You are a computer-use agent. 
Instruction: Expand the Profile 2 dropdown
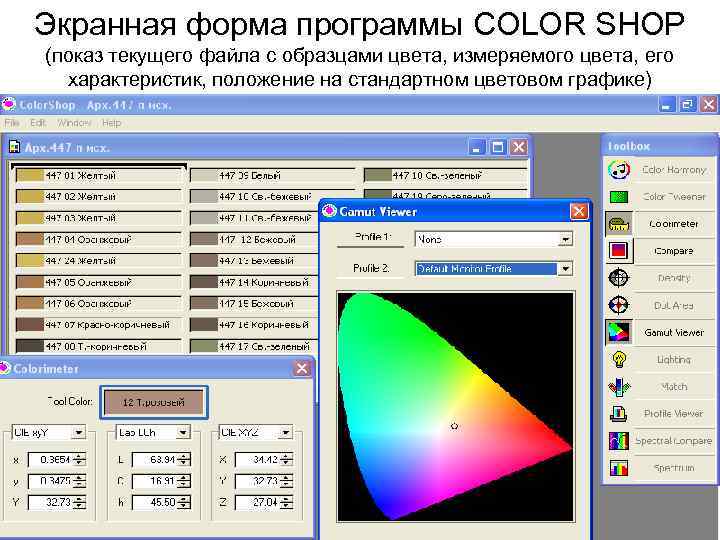[566, 269]
